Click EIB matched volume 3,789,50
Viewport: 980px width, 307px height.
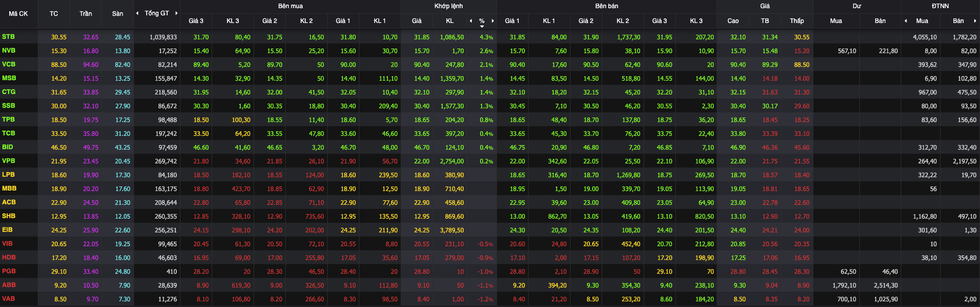pos(452,230)
